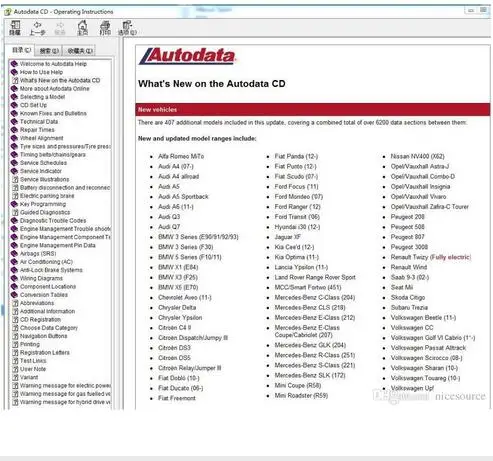Click the book icon beside Wheel Alignment
The width and height of the screenshot is (493, 461).
pyautogui.click(x=14, y=138)
